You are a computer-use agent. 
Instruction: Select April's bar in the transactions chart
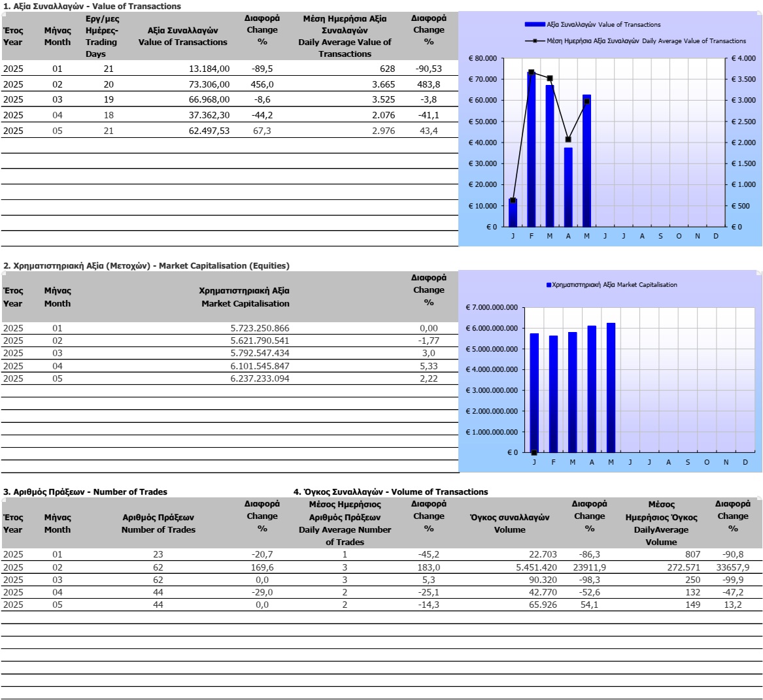pyautogui.click(x=568, y=188)
